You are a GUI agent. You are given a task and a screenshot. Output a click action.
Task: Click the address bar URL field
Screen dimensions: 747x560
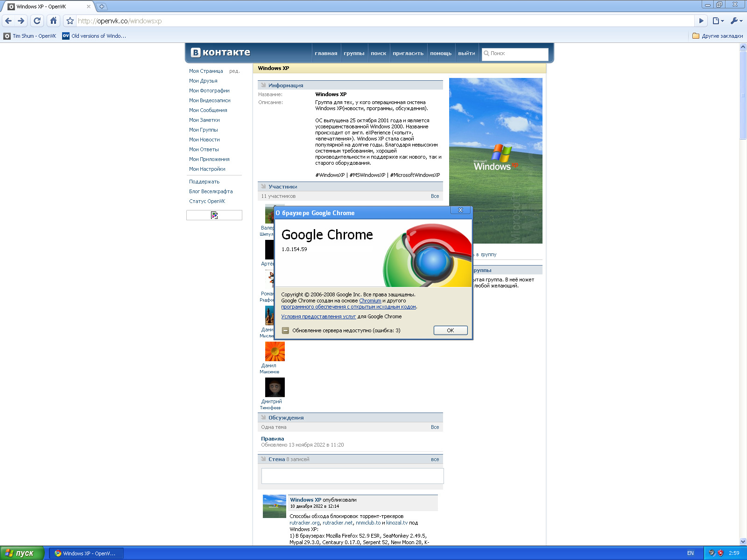[385, 21]
